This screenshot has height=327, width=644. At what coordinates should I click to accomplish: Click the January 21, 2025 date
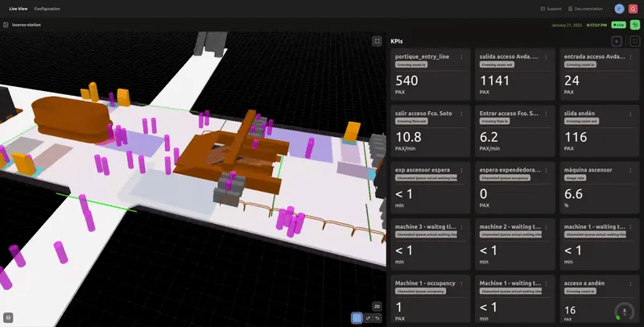(x=567, y=25)
